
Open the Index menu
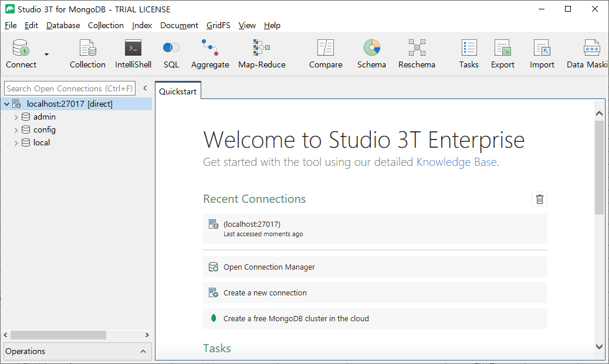(x=142, y=25)
